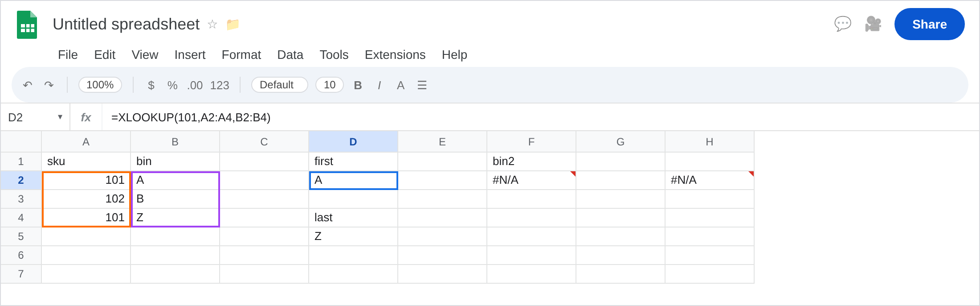Select column G header

(x=621, y=142)
